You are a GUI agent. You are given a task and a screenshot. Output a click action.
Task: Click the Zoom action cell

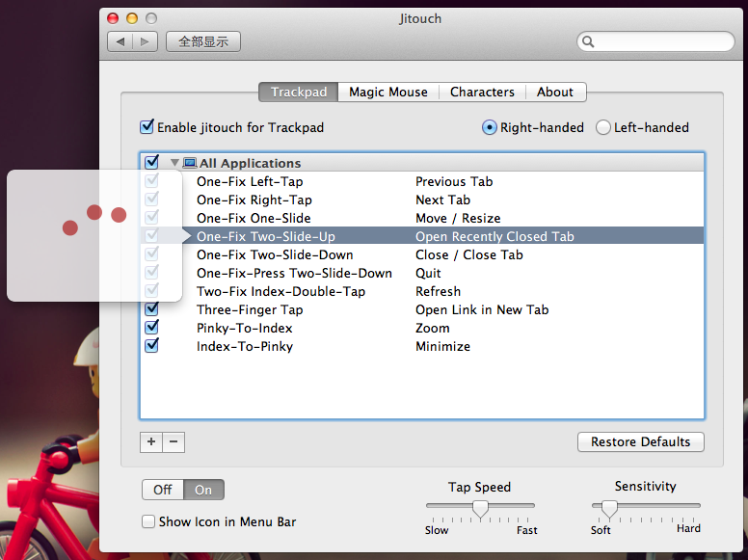tap(432, 328)
